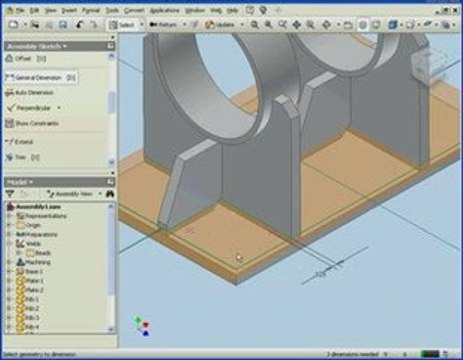Viewport: 463px width, 360px height.
Task: Click the rightmost toolbar icon
Action: (x=446, y=25)
